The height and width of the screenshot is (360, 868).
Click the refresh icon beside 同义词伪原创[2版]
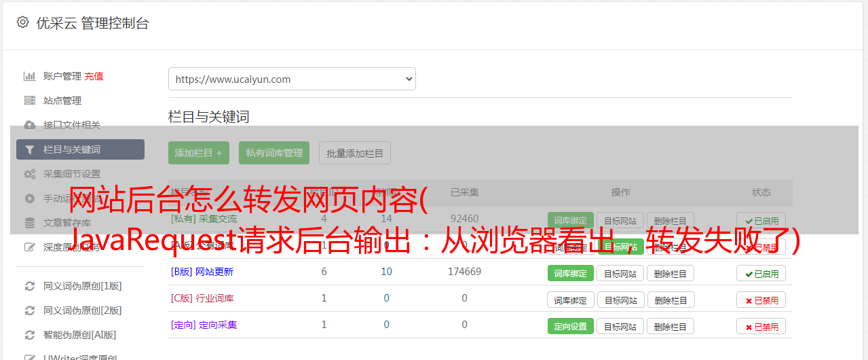(30, 310)
